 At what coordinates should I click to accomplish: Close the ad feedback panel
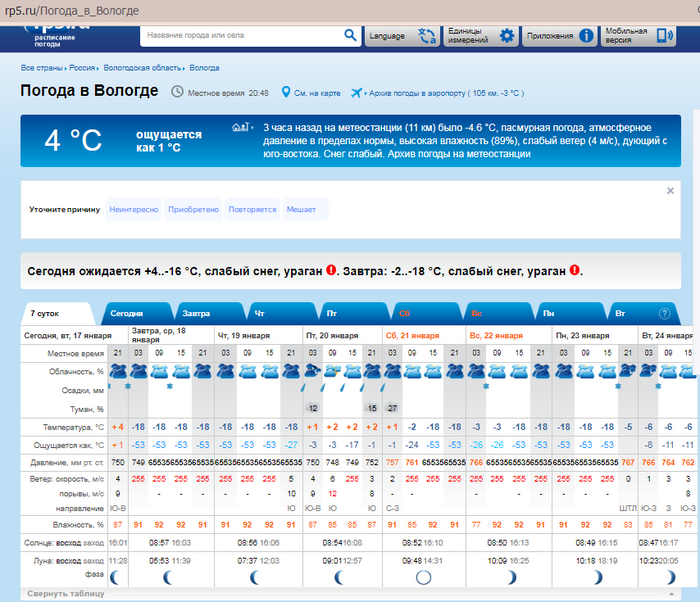click(x=670, y=191)
